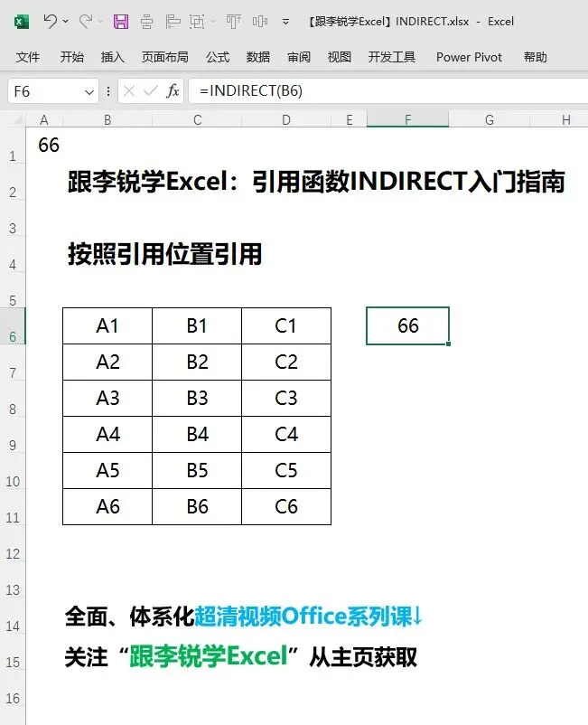The height and width of the screenshot is (725, 588).
Task: Open the redo history dropdown arrow
Action: click(100, 22)
